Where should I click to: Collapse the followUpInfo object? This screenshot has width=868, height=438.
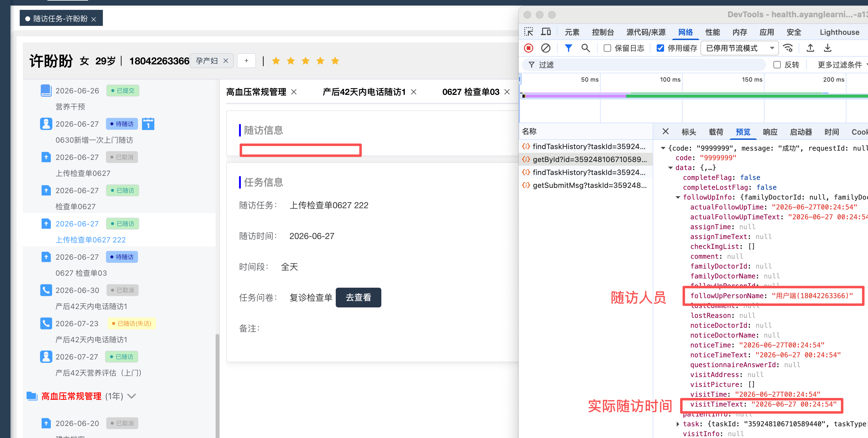click(x=678, y=197)
